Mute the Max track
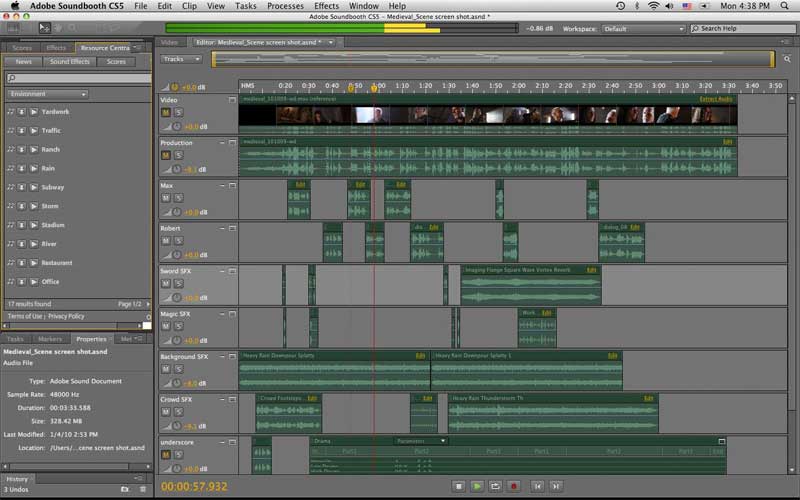Viewport: 800px width, 500px height. [x=166, y=198]
